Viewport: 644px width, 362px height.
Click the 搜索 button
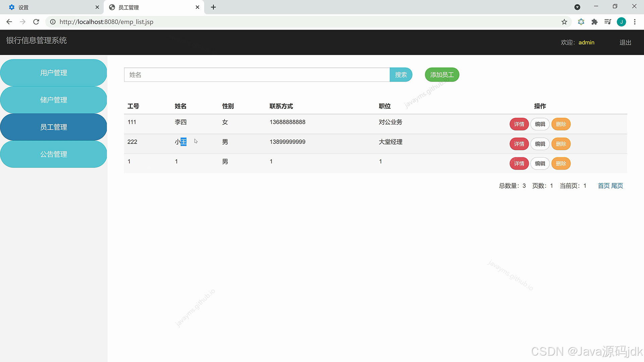[401, 75]
